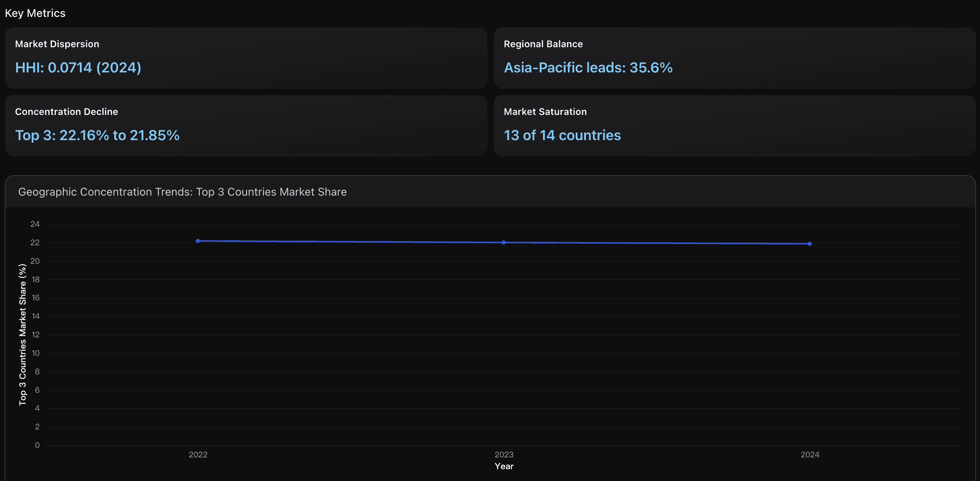Click the HHI: 0.0714 (2024) value
Viewport: 980px width, 481px height.
coord(78,68)
